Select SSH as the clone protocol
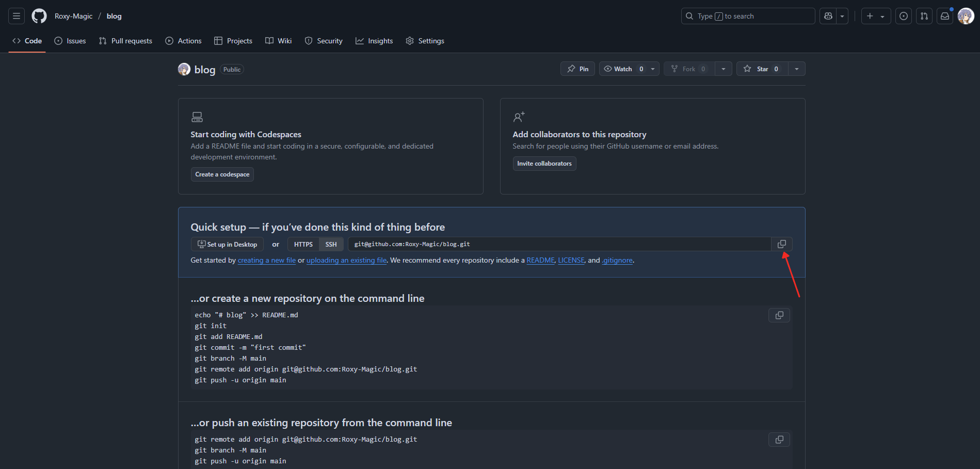The width and height of the screenshot is (980, 469). (331, 245)
